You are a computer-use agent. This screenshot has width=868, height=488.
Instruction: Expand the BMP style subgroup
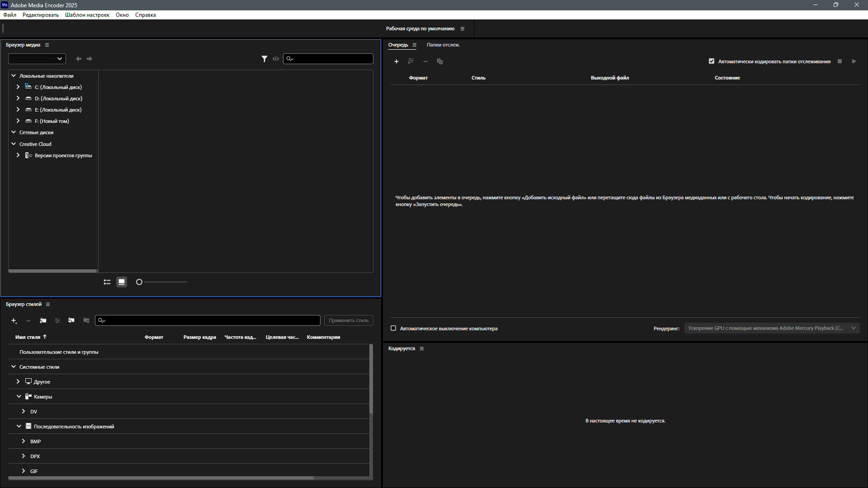[x=24, y=441]
